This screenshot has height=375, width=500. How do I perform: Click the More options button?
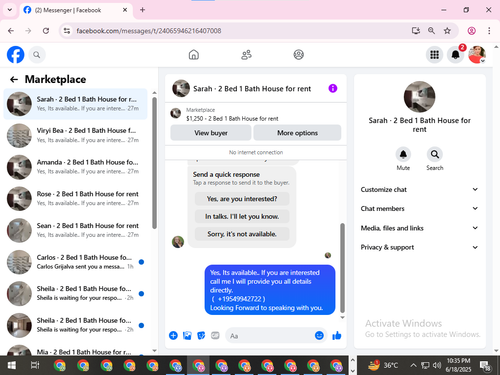click(x=297, y=133)
